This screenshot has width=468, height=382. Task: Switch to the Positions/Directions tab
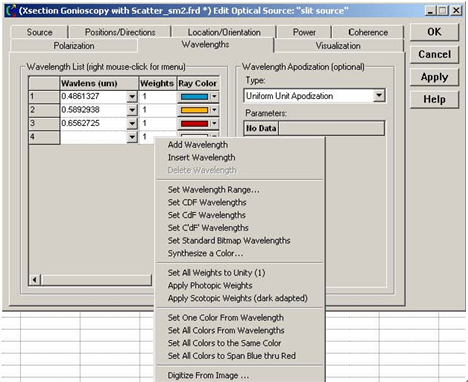[x=120, y=32]
